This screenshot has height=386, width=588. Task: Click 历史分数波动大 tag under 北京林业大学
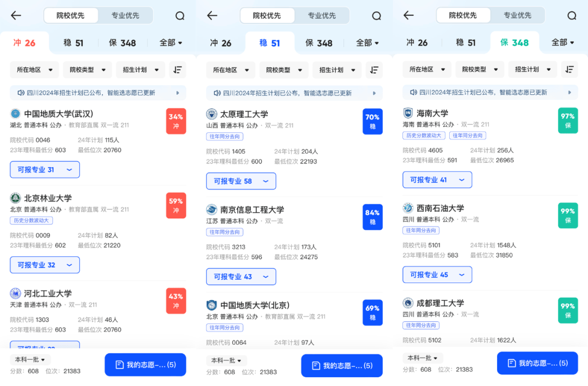point(32,220)
